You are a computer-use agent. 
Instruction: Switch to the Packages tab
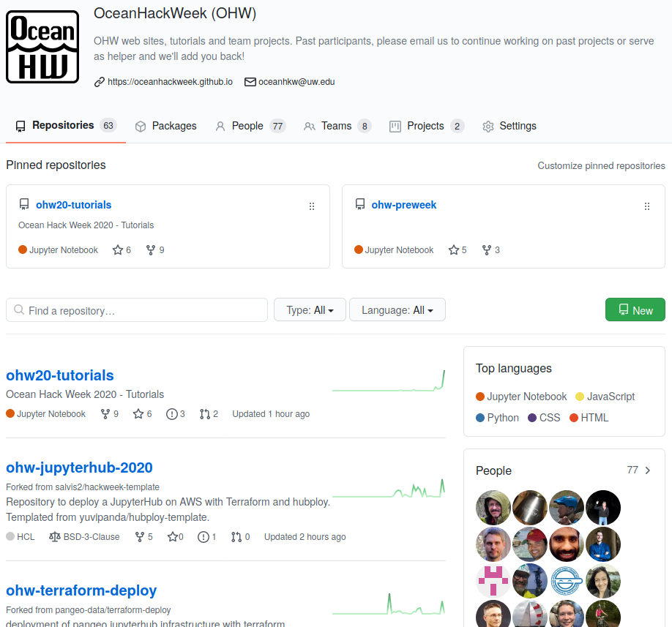[x=166, y=126]
